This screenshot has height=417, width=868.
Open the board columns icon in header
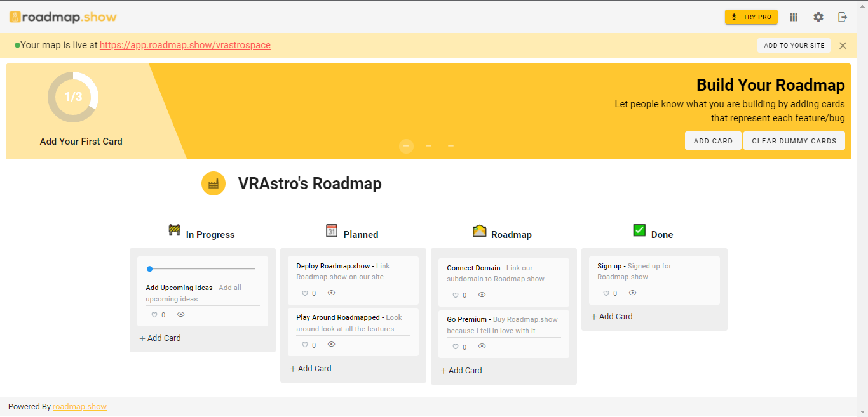point(794,17)
